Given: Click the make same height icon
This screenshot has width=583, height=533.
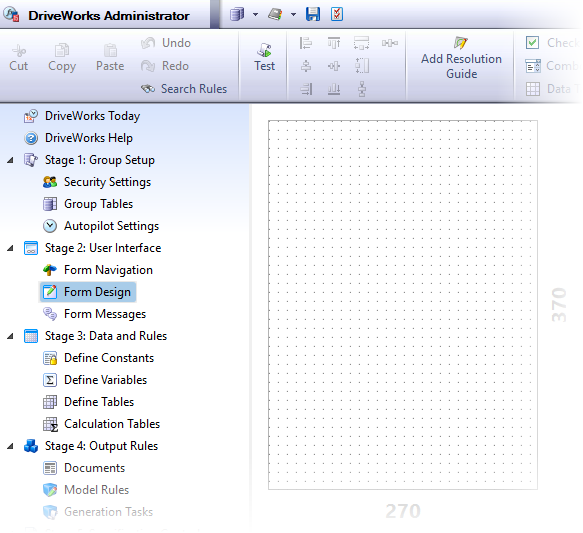Looking at the screenshot, I should (362, 66).
